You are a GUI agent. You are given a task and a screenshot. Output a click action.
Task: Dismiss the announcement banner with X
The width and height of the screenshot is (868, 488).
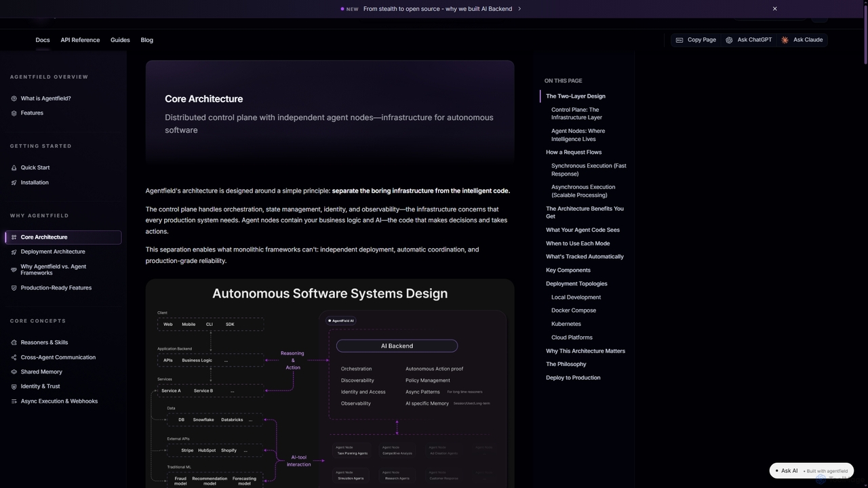(x=774, y=9)
